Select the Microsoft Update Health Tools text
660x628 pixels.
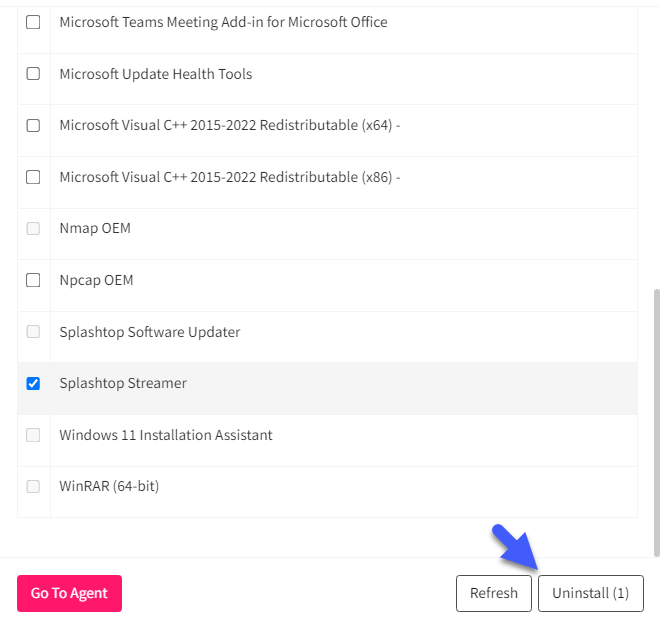[156, 74]
